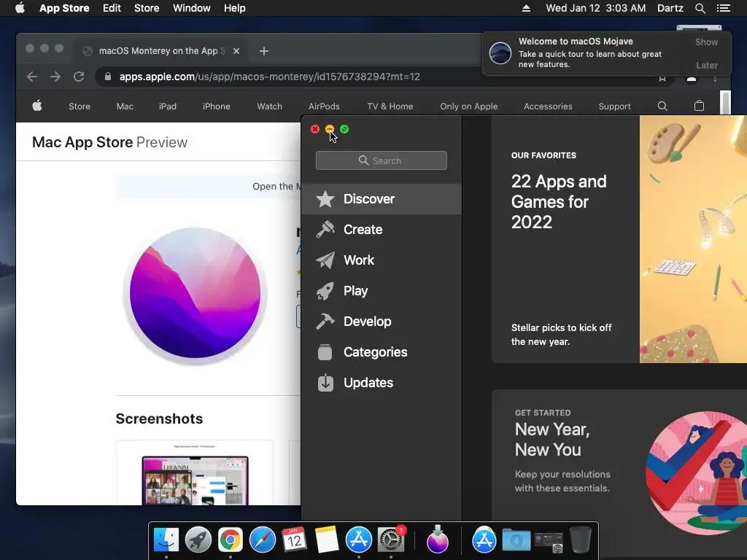The height and width of the screenshot is (560, 747).
Task: Open the Monterey screenshot thumbnail
Action: (x=195, y=472)
